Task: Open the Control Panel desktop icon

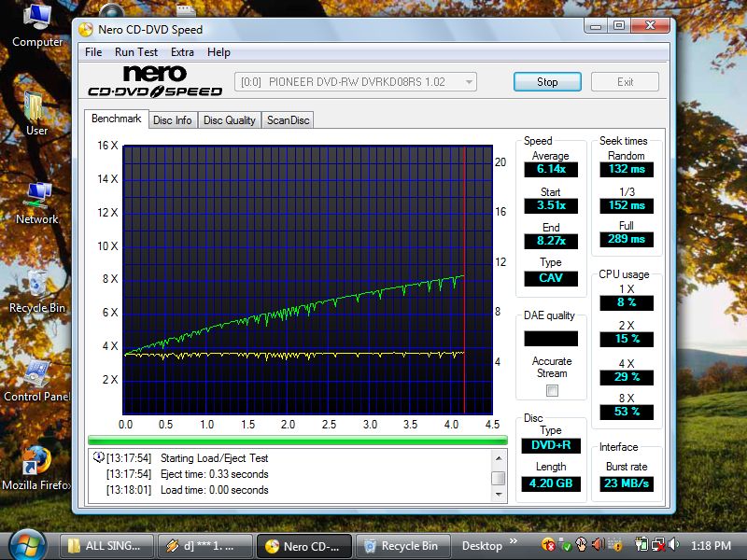Action: coord(37,381)
